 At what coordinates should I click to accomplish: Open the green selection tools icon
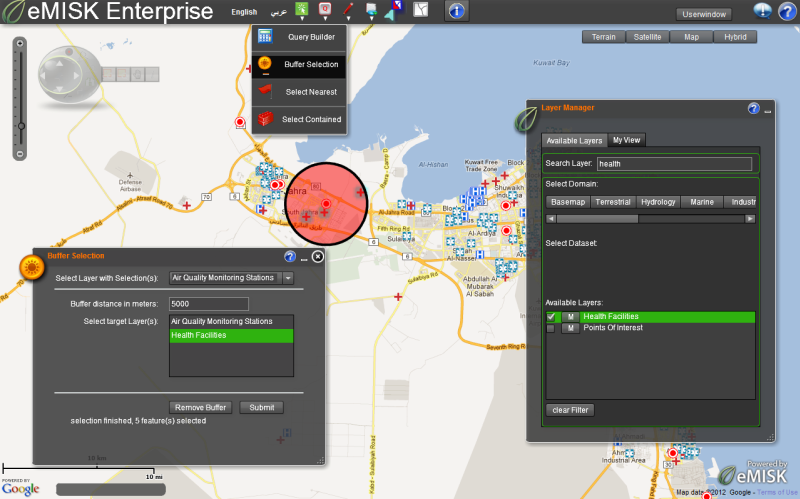[x=302, y=8]
